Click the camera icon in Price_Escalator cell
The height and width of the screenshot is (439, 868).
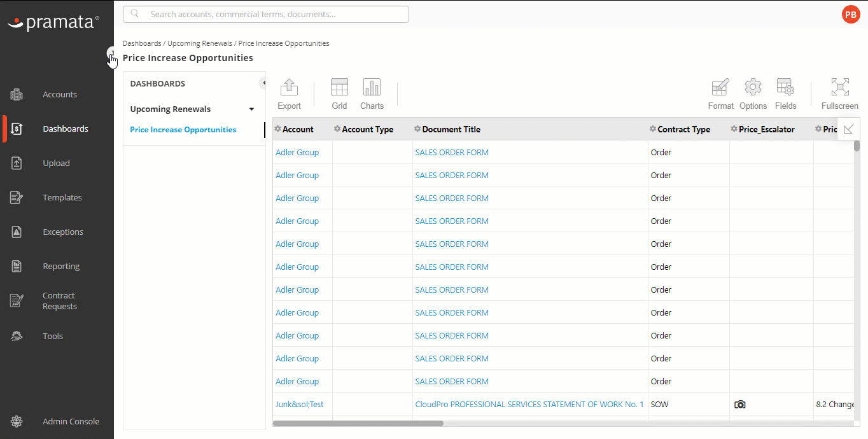point(739,405)
